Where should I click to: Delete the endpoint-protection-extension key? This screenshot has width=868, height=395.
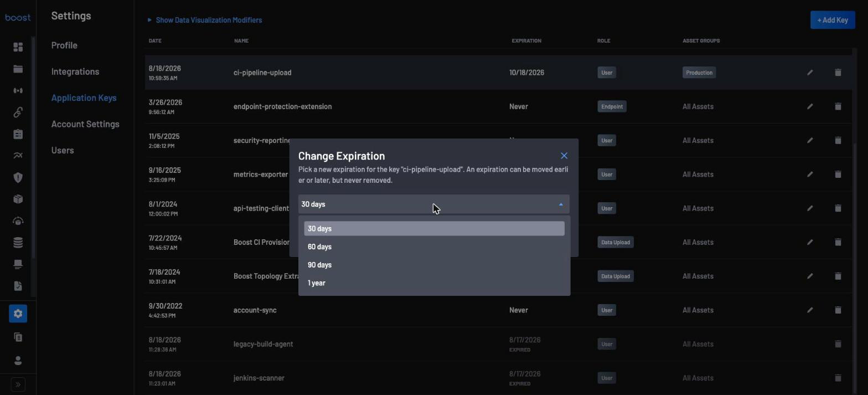pyautogui.click(x=838, y=106)
